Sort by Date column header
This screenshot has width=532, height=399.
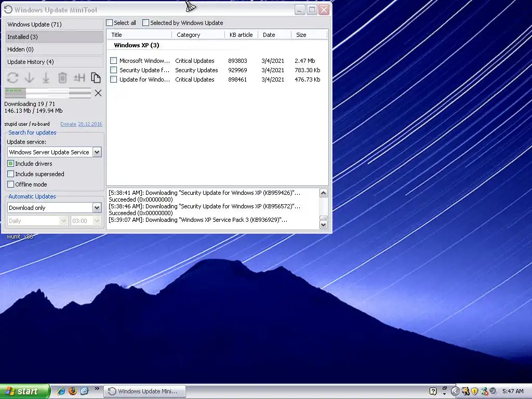coord(275,35)
